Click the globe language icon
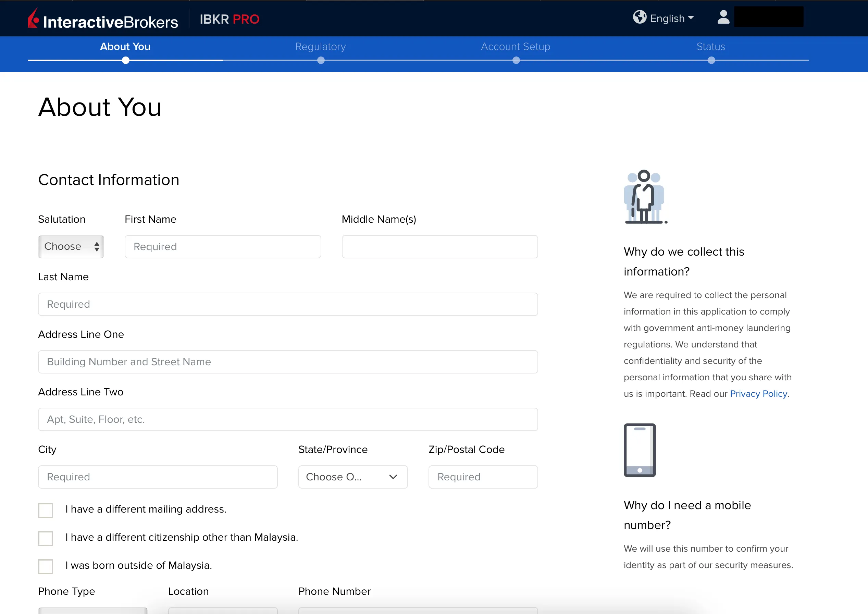 coord(640,17)
